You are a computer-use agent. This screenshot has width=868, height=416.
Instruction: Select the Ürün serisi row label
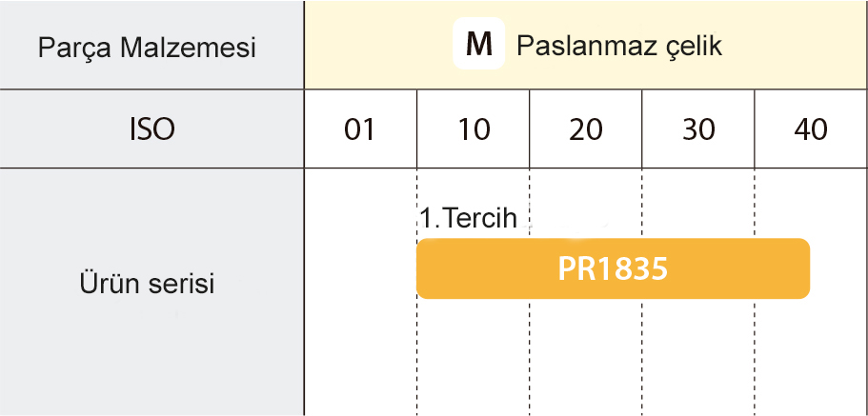(147, 283)
